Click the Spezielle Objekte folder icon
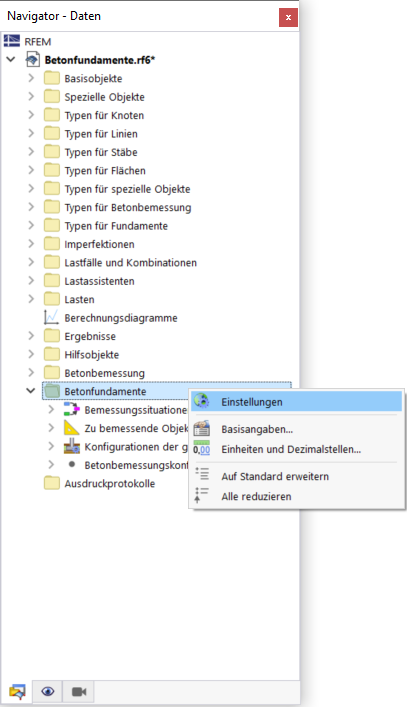 point(52,96)
